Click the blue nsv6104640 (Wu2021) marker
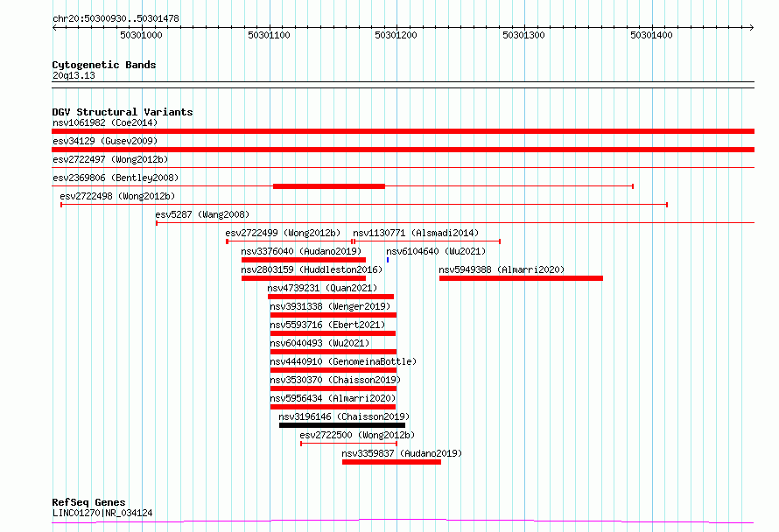This screenshot has width=779, height=532. [388, 260]
